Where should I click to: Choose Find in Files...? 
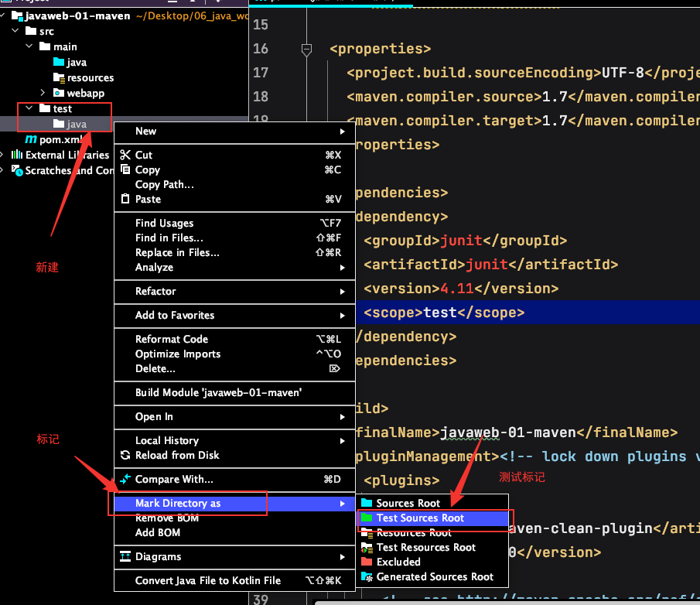[234, 238]
